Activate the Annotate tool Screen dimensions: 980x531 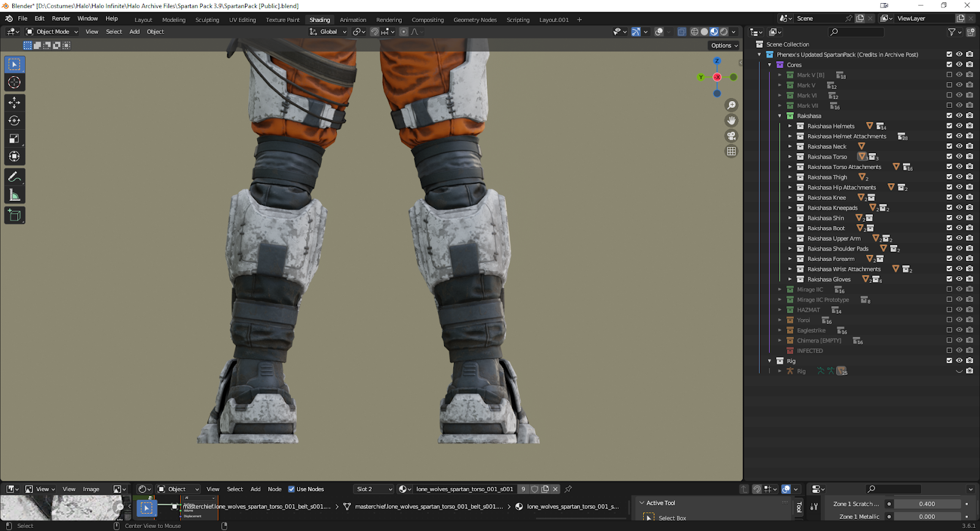(14, 177)
